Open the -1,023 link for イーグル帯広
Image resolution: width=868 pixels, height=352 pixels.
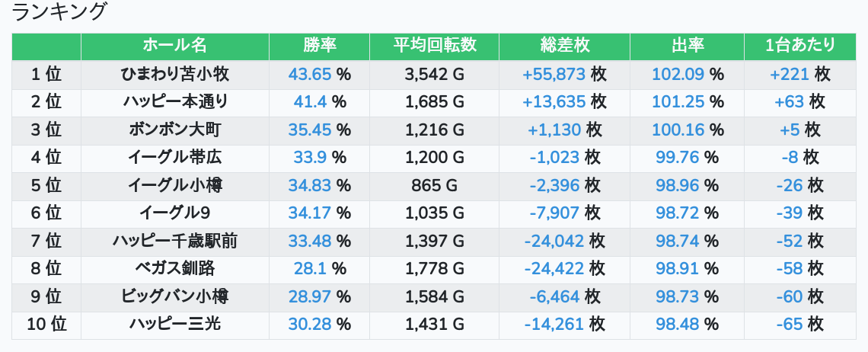pos(554,158)
